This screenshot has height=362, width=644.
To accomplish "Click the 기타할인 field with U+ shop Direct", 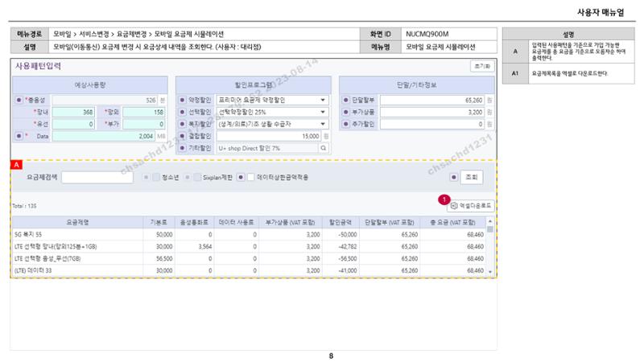I will click(x=267, y=148).
